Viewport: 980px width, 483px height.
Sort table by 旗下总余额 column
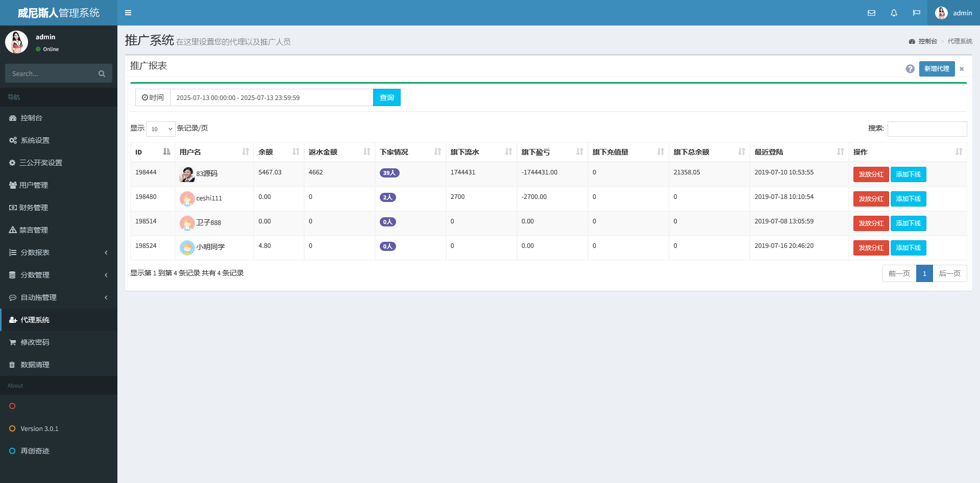point(709,152)
